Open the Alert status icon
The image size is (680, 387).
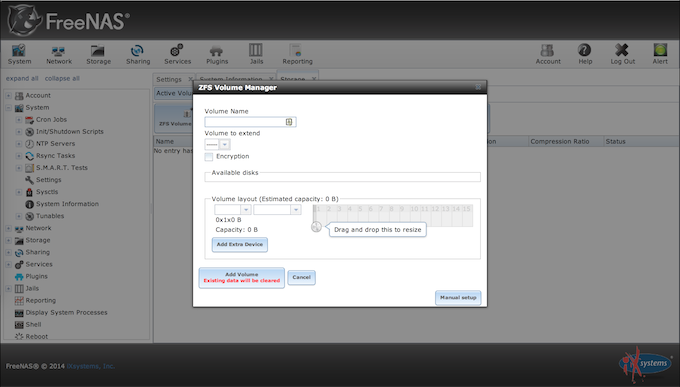tap(660, 54)
